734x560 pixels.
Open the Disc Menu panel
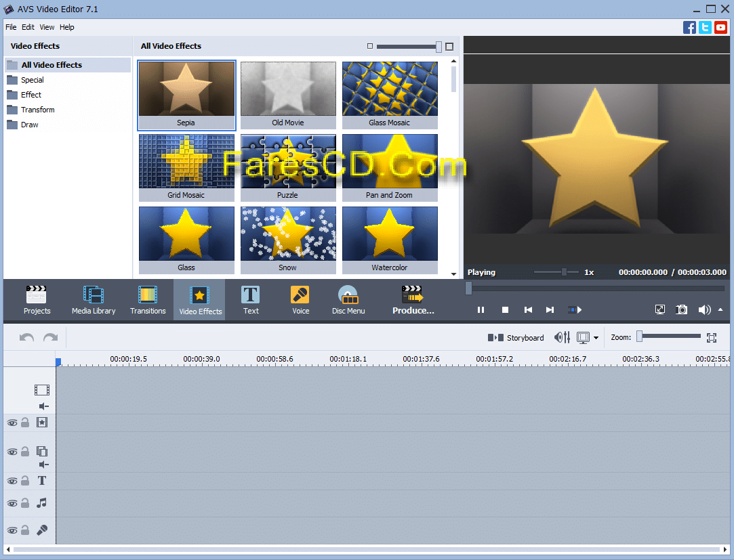point(348,300)
